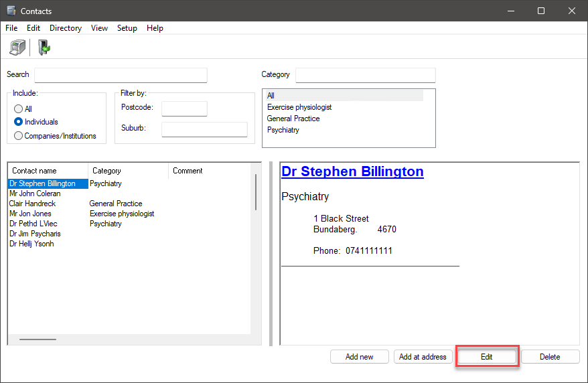Click the Contacts app icon in title bar
This screenshot has width=588, height=383.
point(11,11)
